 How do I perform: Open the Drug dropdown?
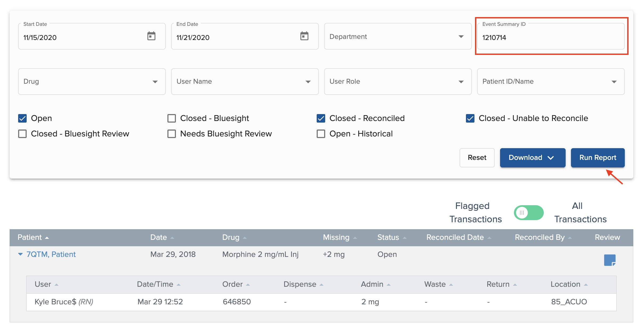92,82
